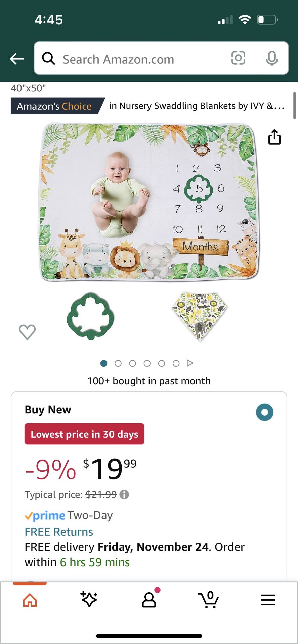Share this product via share icon
The width and height of the screenshot is (298, 644).
(x=274, y=137)
